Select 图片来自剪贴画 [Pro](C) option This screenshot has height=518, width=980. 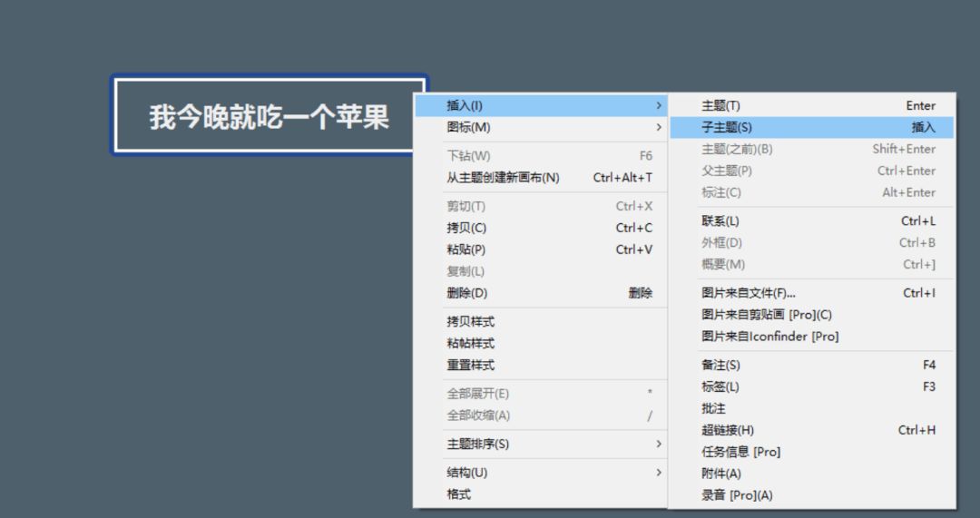(x=812, y=315)
